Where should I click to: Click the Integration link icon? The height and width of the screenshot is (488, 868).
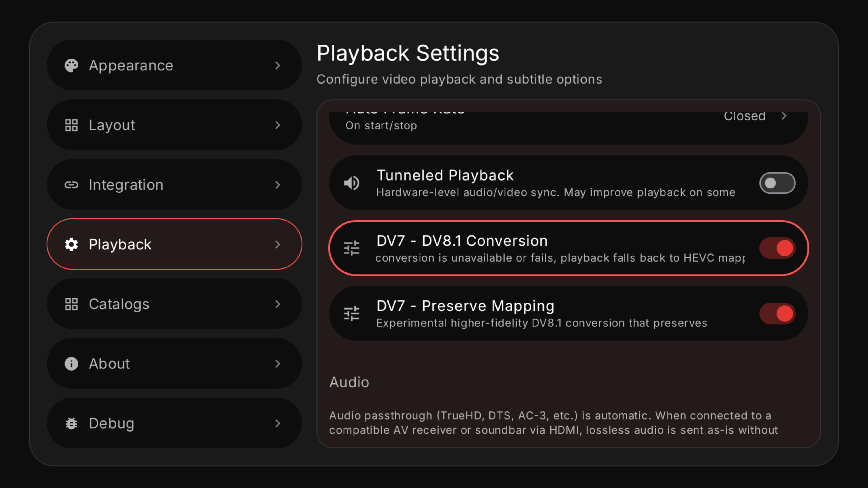click(71, 185)
